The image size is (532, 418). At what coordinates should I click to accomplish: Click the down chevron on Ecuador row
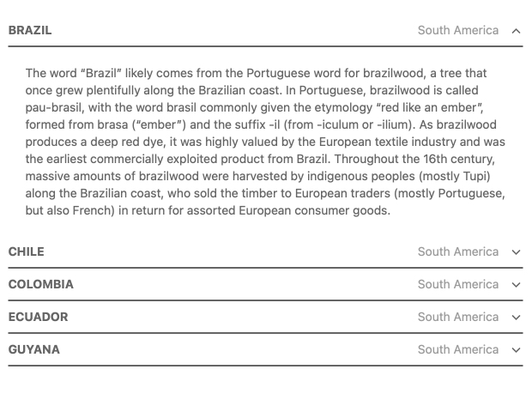coord(516,318)
